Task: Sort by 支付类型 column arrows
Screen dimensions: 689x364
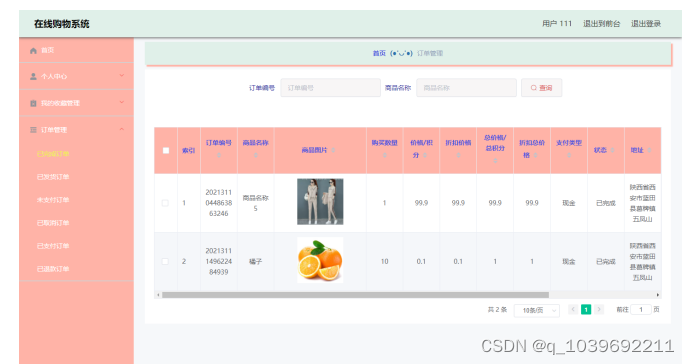Action: tap(569, 155)
